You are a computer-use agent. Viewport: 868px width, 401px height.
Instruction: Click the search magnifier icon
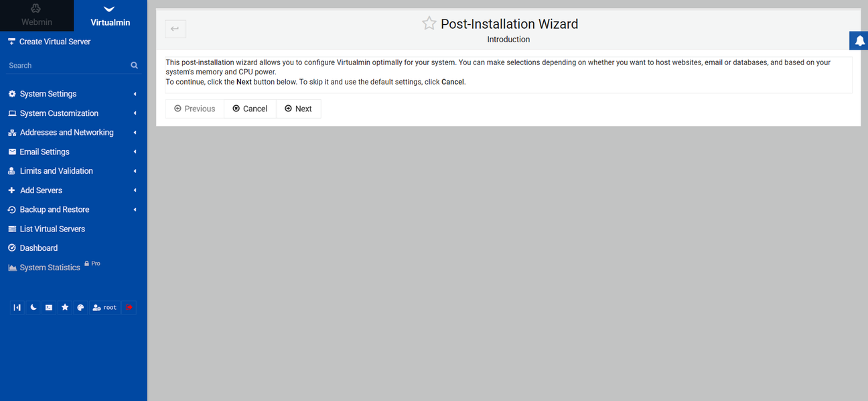pyautogui.click(x=135, y=66)
